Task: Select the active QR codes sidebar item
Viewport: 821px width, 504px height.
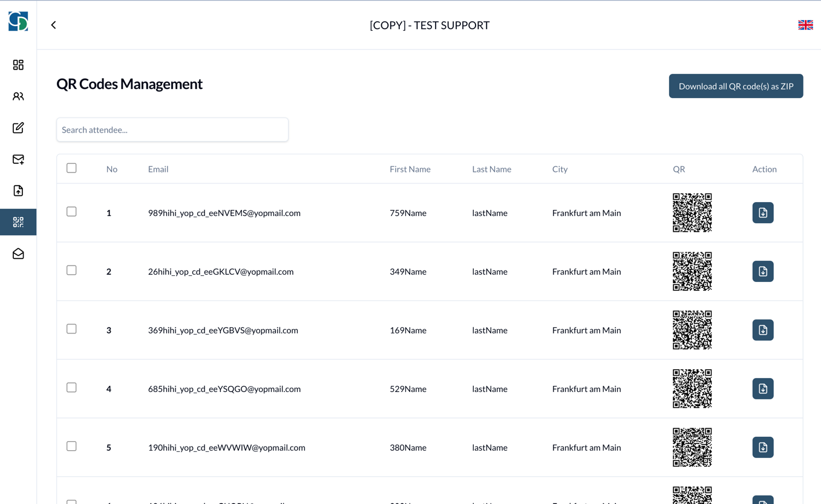Action: point(18,222)
